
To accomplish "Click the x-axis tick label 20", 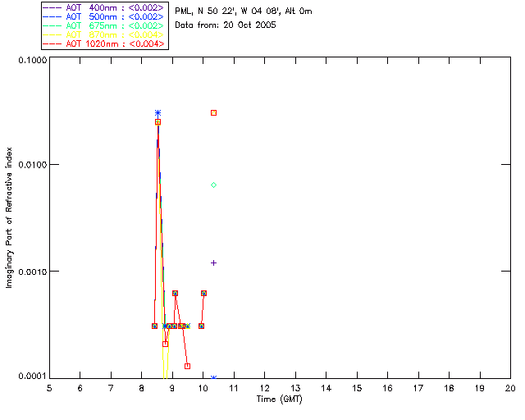I will [x=510, y=388].
